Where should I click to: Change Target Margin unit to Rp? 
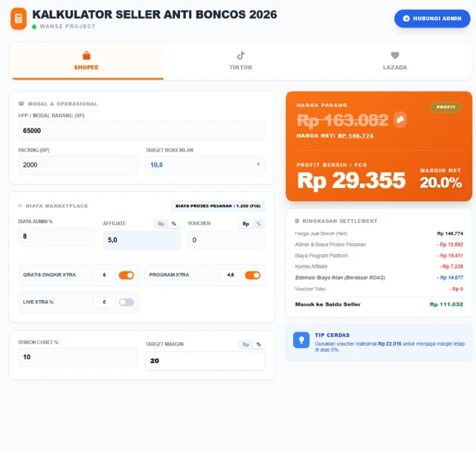click(x=245, y=344)
